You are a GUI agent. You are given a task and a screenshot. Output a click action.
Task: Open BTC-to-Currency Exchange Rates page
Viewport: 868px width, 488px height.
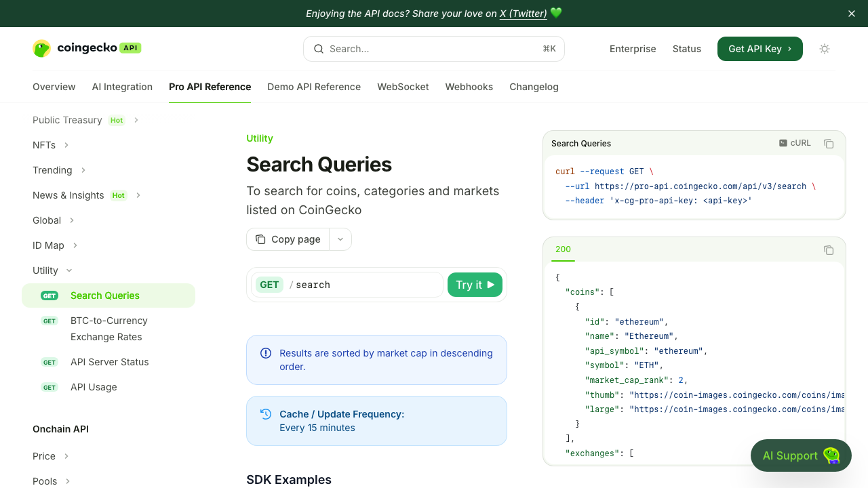point(108,329)
